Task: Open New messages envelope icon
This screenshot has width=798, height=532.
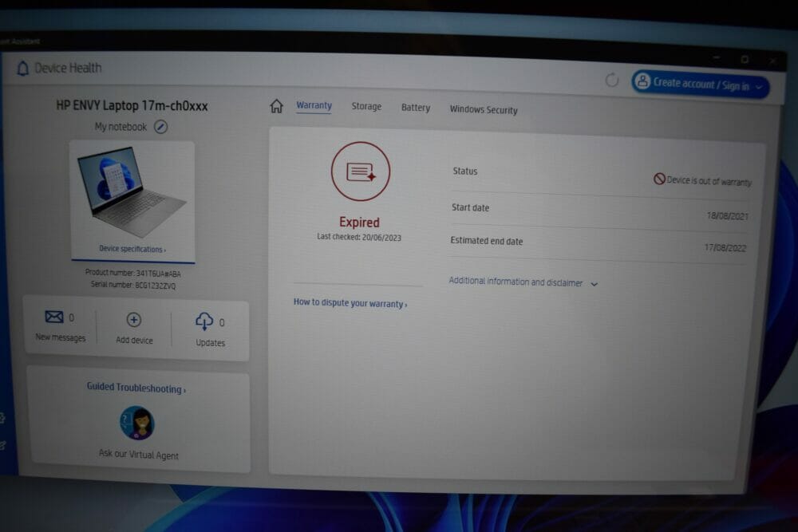Action: coord(54,317)
